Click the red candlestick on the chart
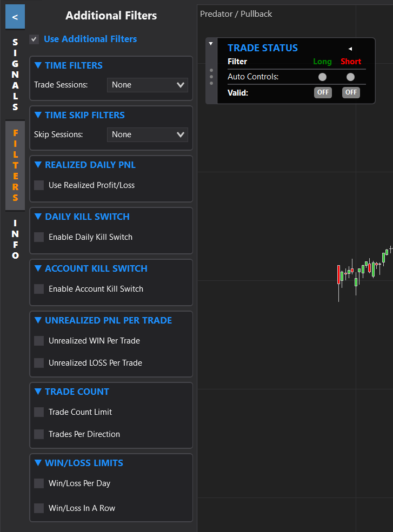This screenshot has width=393, height=532. 339,274
